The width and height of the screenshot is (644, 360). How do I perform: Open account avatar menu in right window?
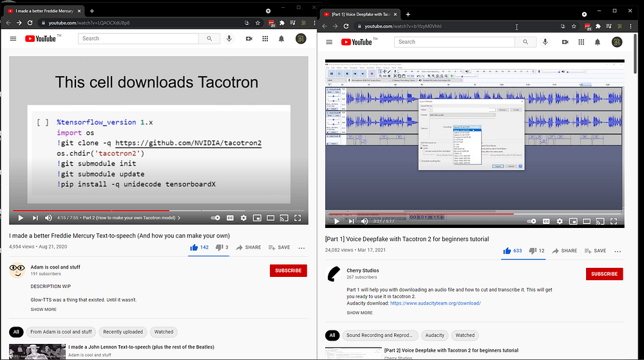click(617, 42)
